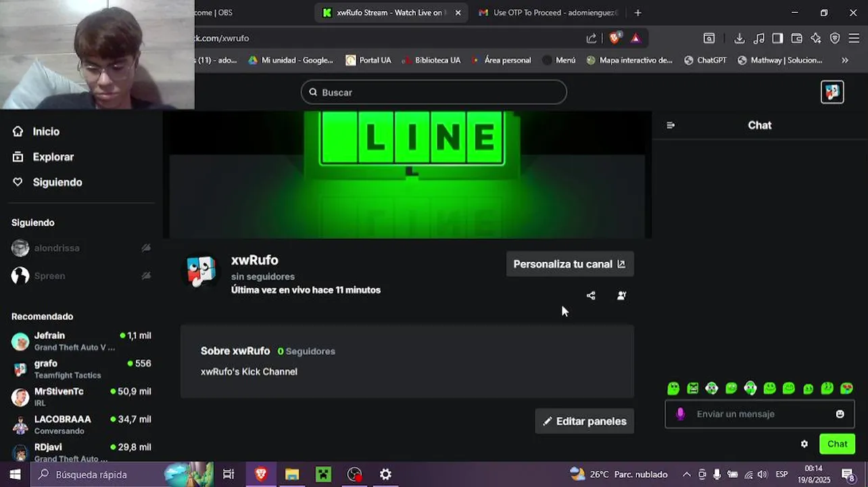This screenshot has width=868, height=487.
Task: Open browser downloads icon
Action: (x=740, y=39)
